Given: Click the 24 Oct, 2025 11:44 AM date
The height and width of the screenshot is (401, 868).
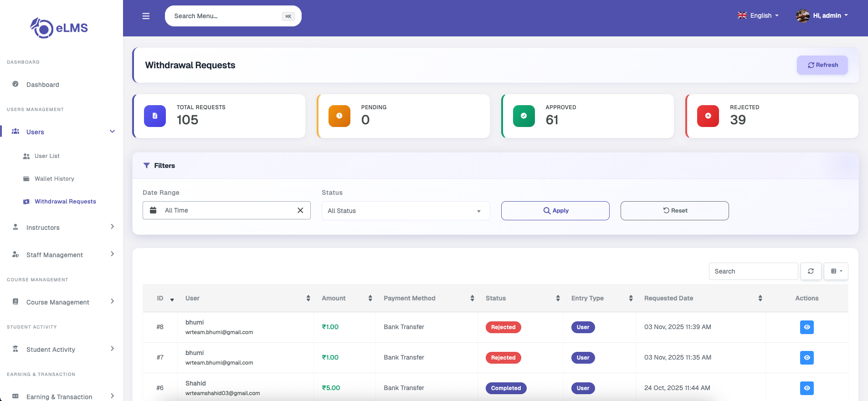Looking at the screenshot, I should click(677, 388).
